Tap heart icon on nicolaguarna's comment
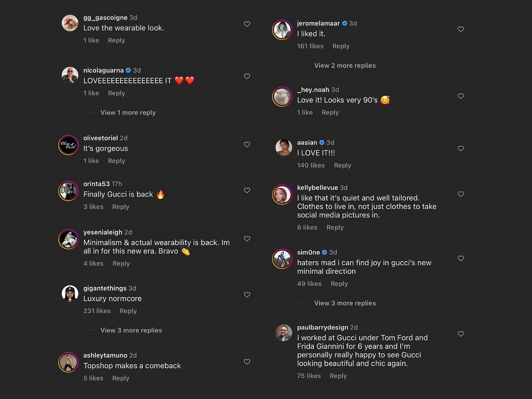 point(247,76)
